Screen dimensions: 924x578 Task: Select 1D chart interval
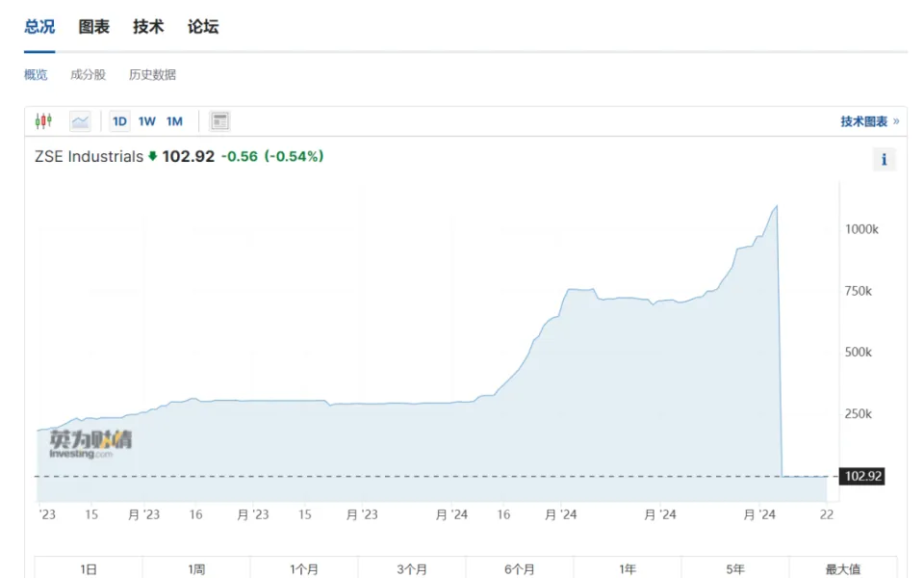pyautogui.click(x=119, y=121)
